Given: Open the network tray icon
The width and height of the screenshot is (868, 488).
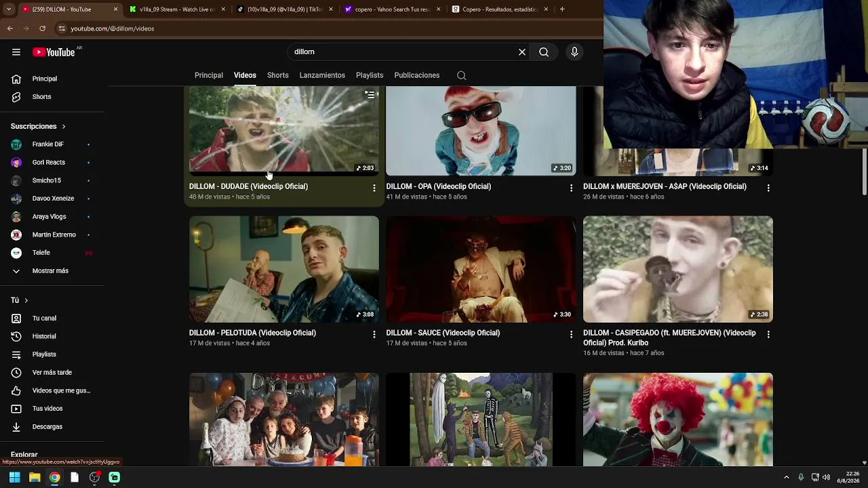Looking at the screenshot, I should pos(815,477).
